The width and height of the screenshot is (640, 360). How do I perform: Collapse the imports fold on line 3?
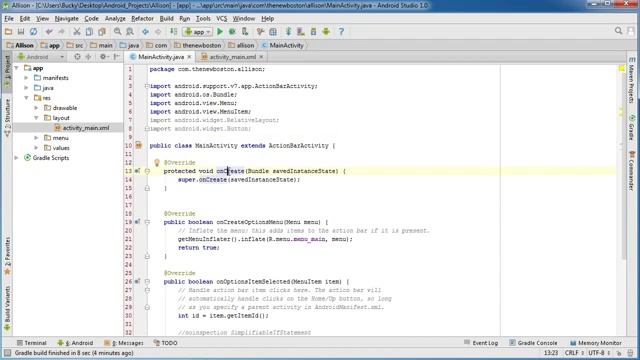click(x=147, y=86)
